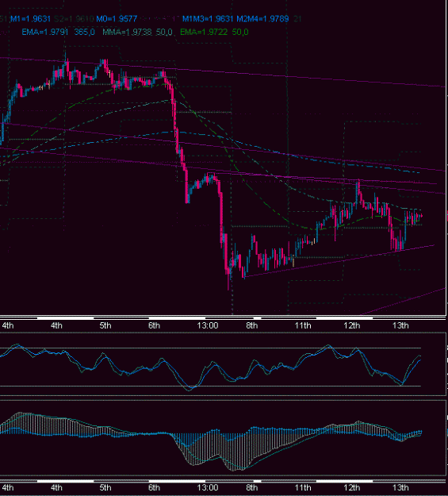Click 13:00 on the bottom-most time axis
The height and width of the screenshot is (496, 448).
(x=208, y=488)
